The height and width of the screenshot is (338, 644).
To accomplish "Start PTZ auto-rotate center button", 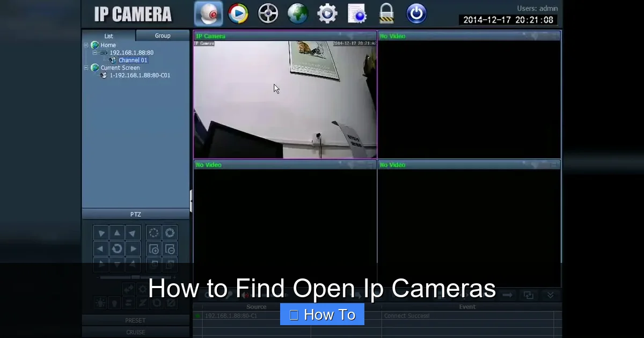I will pos(117,249).
